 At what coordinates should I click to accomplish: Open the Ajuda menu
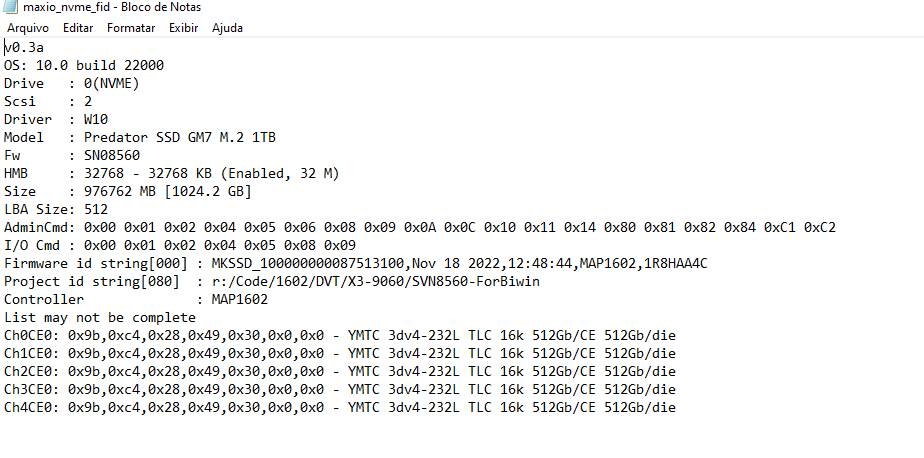(227, 28)
